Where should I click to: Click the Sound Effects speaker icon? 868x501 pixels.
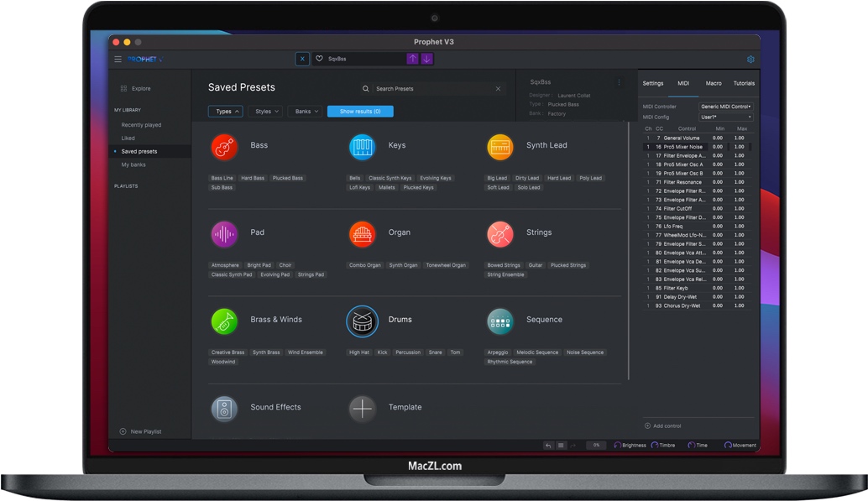[x=224, y=409]
